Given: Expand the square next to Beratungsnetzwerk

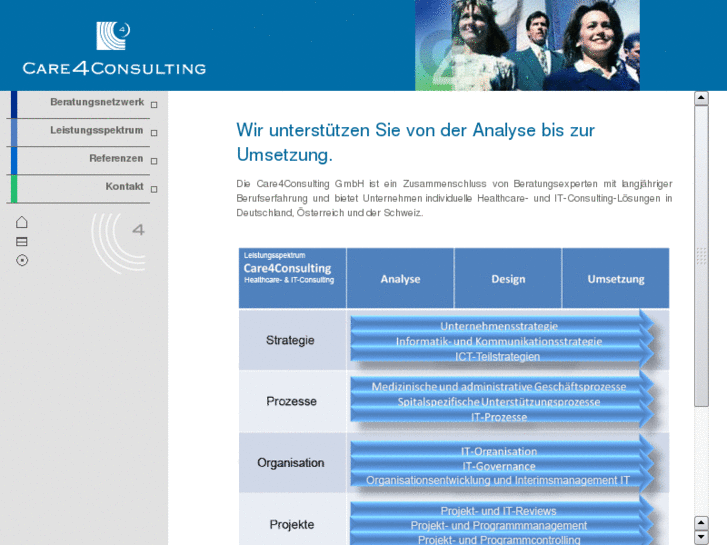Looking at the screenshot, I should tap(154, 105).
